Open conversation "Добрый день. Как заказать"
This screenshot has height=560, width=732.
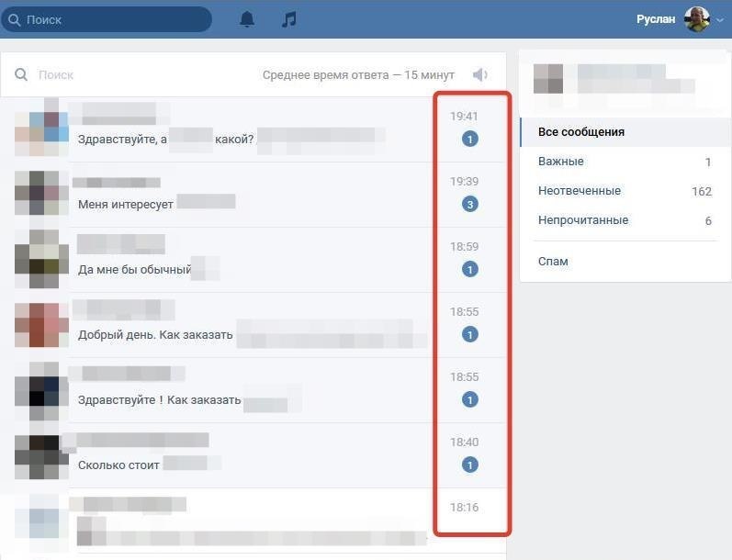(253, 325)
